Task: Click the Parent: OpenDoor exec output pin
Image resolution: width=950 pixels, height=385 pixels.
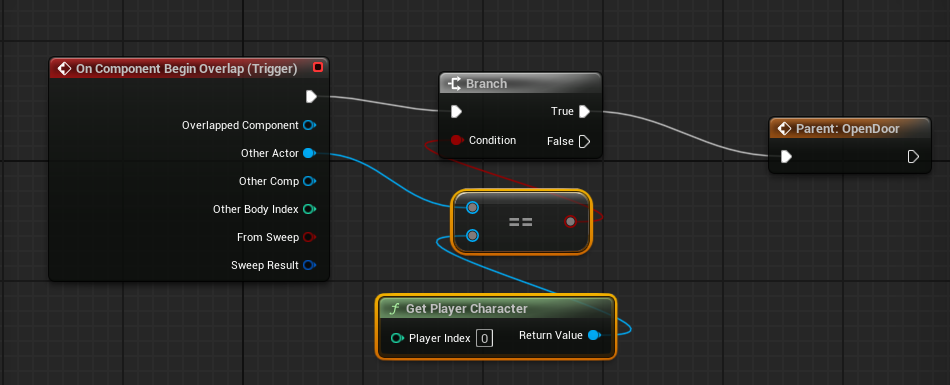Action: (x=913, y=157)
